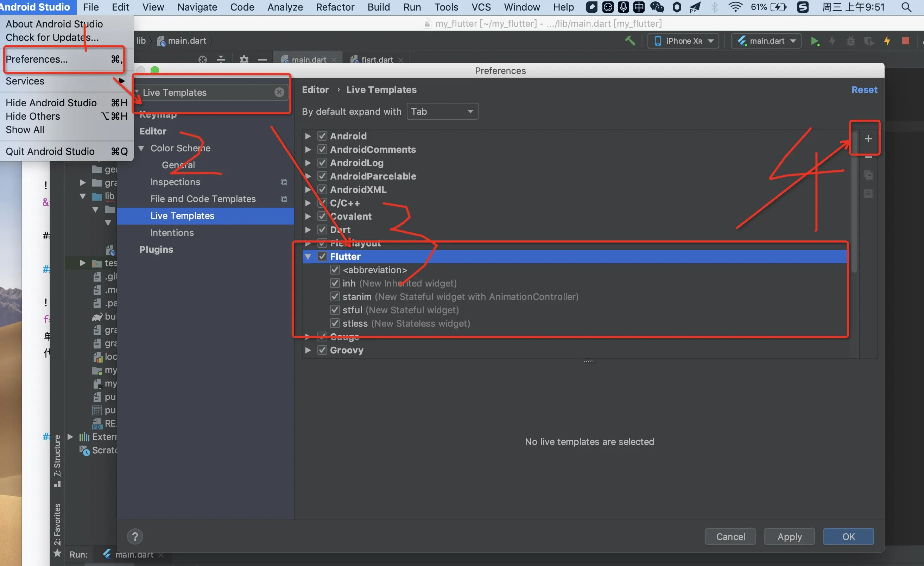This screenshot has width=924, height=566.
Task: Open the expand with Tab dropdown
Action: coord(442,111)
